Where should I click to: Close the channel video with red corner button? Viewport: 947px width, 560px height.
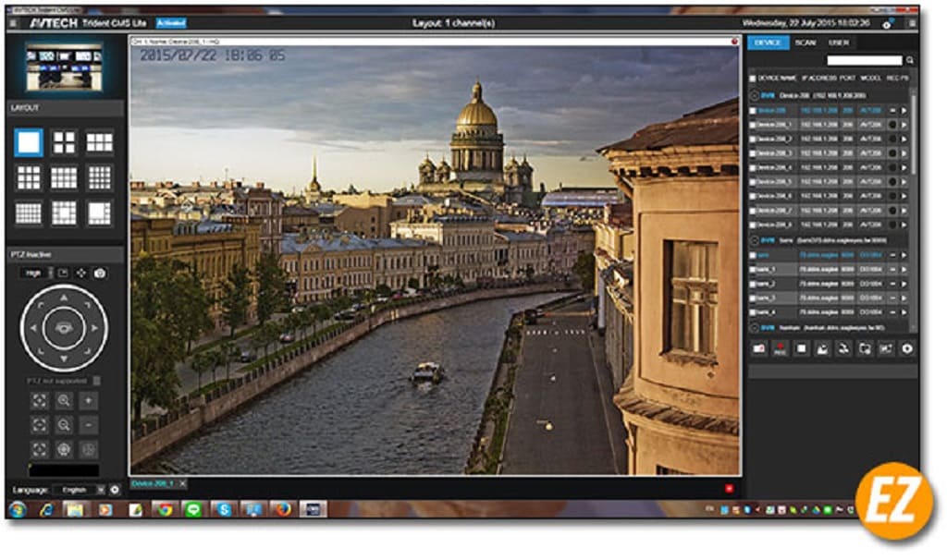tap(734, 42)
